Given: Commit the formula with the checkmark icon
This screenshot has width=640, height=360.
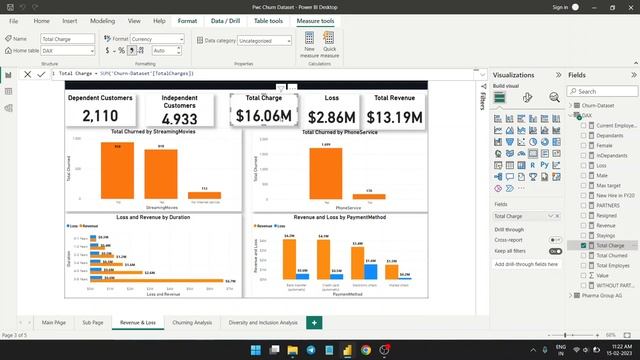Looking at the screenshot, I should point(41,74).
